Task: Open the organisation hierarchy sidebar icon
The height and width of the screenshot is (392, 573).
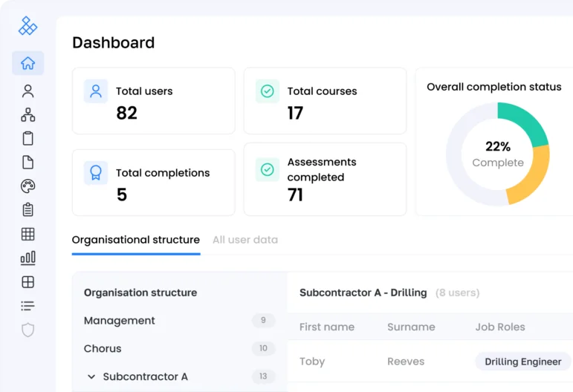Action: point(27,114)
